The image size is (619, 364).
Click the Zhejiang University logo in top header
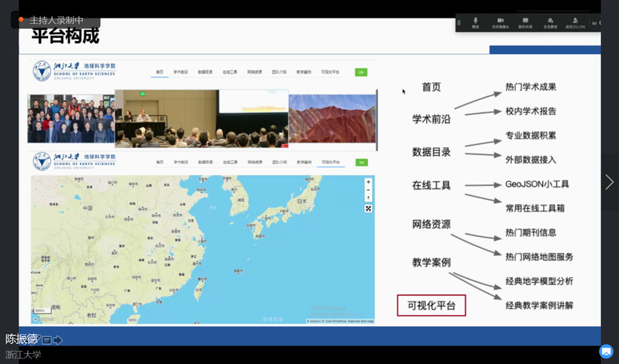(x=73, y=72)
